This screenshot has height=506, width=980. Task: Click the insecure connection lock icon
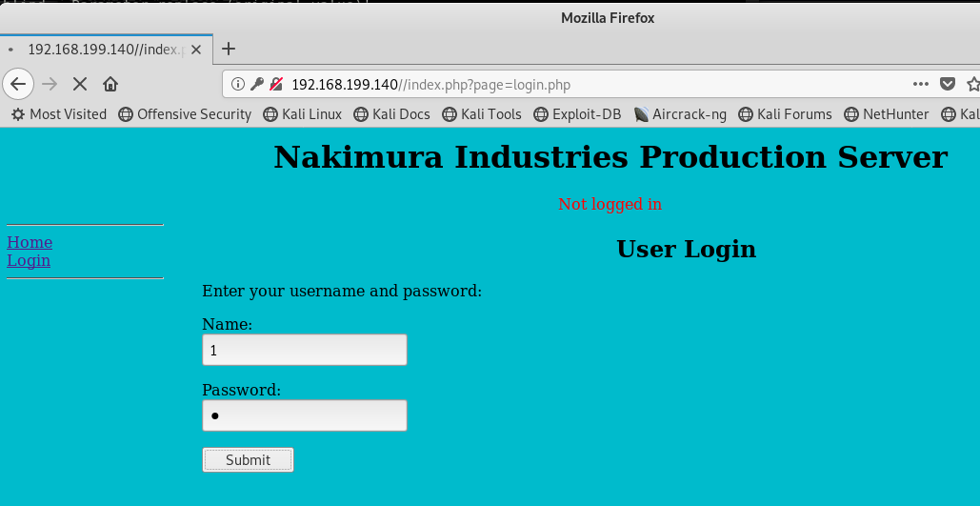pos(276,84)
